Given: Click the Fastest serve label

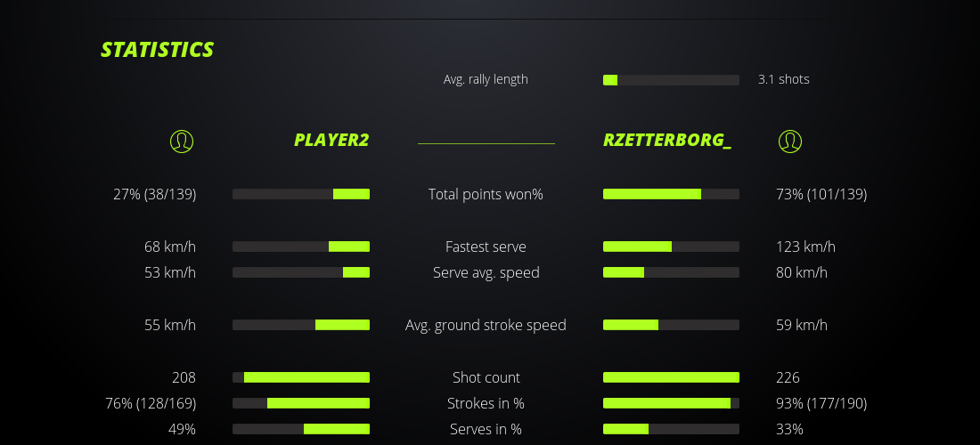Looking at the screenshot, I should point(486,247).
